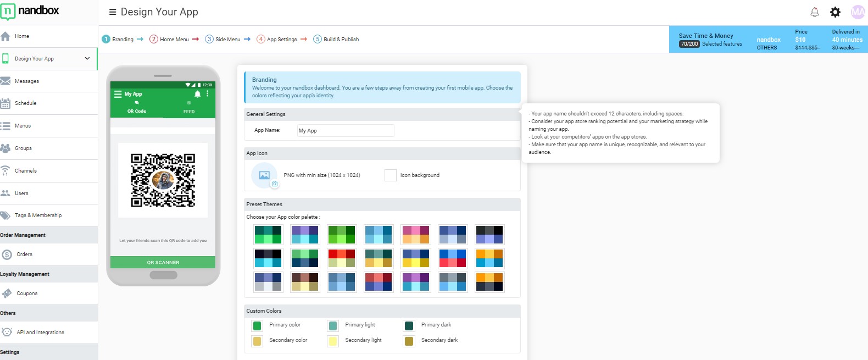Click the Menus list icon
Image resolution: width=868 pixels, height=360 pixels.
click(x=5, y=126)
